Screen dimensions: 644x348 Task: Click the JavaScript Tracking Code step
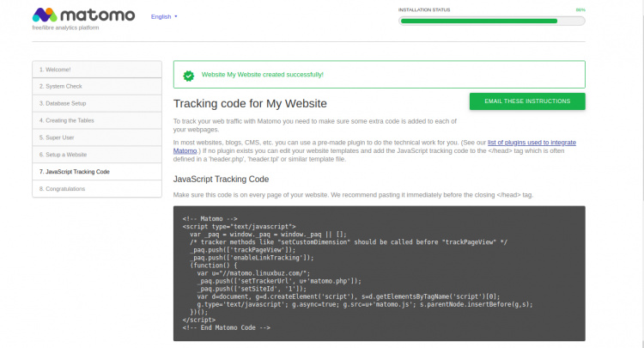(96, 172)
